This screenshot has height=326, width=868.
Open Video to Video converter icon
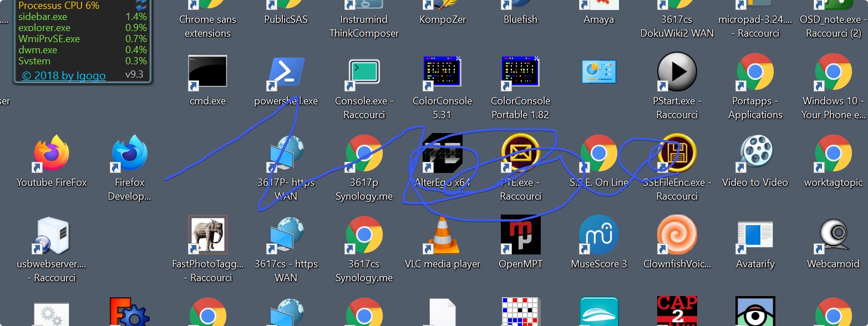pyautogui.click(x=755, y=154)
